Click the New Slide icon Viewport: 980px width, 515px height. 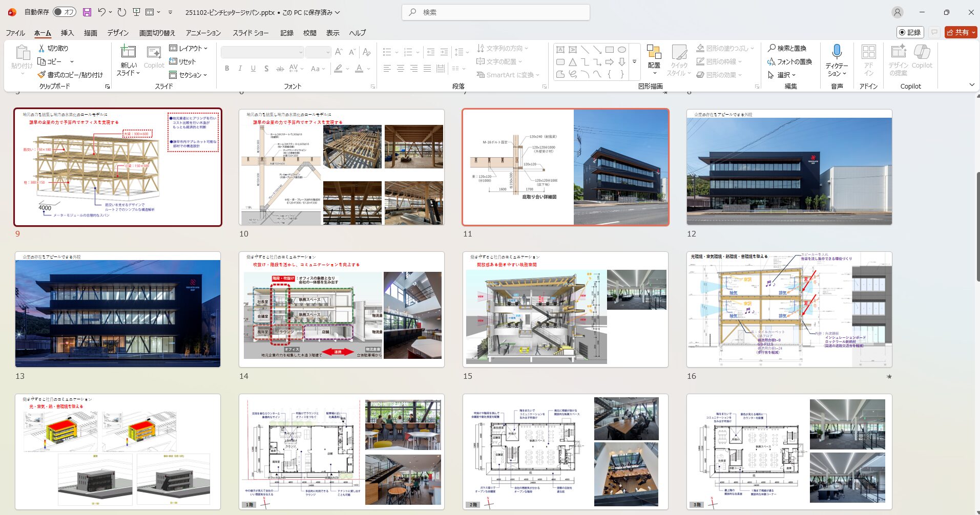tap(128, 52)
